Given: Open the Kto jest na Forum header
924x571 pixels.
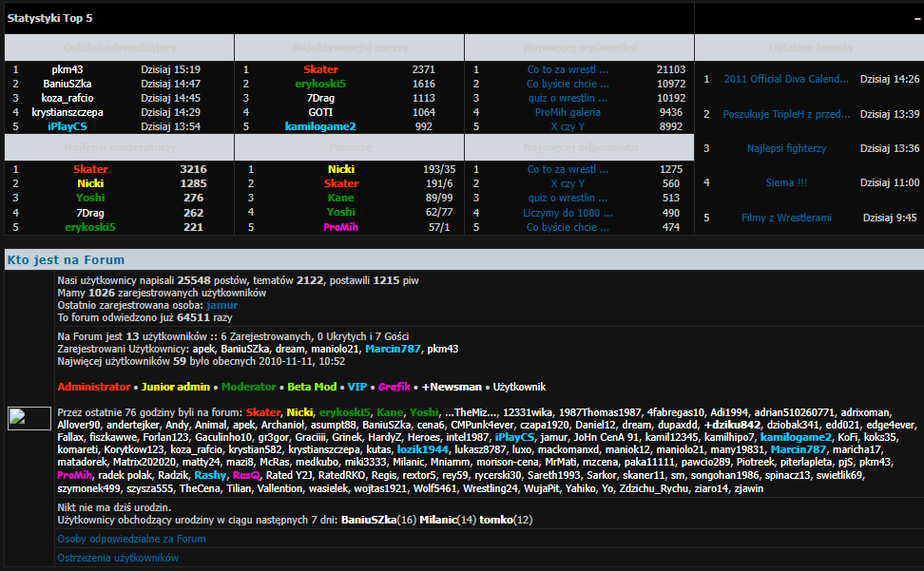Looking at the screenshot, I should click(66, 259).
